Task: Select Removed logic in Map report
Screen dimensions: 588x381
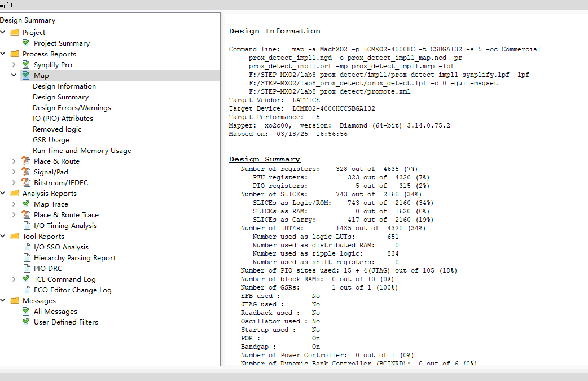Action: coord(56,129)
